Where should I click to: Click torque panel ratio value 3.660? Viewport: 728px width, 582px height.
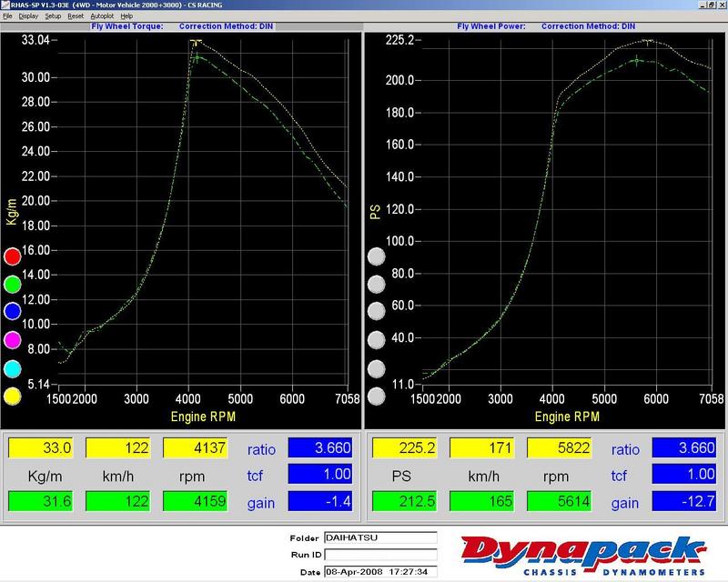tap(320, 448)
